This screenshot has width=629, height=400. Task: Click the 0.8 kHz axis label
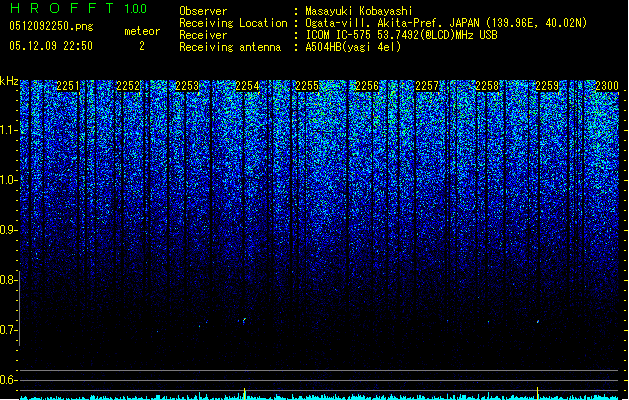[x=7, y=280]
